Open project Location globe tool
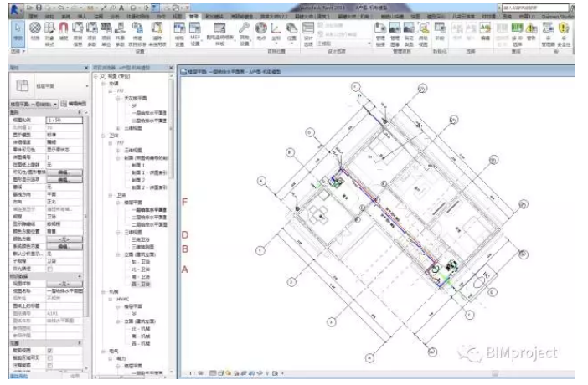Image resolution: width=588 pixels, height=385 pixels. click(261, 31)
